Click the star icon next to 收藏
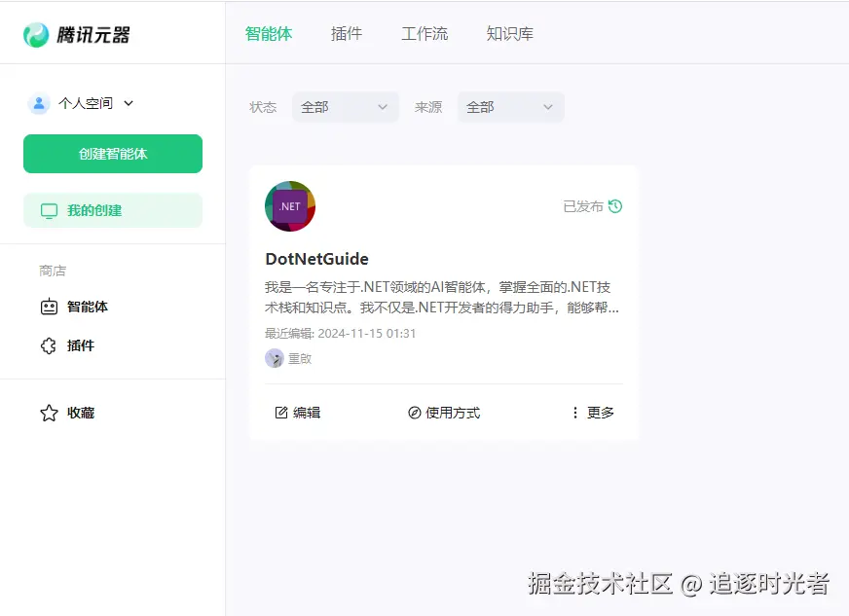Viewport: 849px width, 616px height. 49,413
